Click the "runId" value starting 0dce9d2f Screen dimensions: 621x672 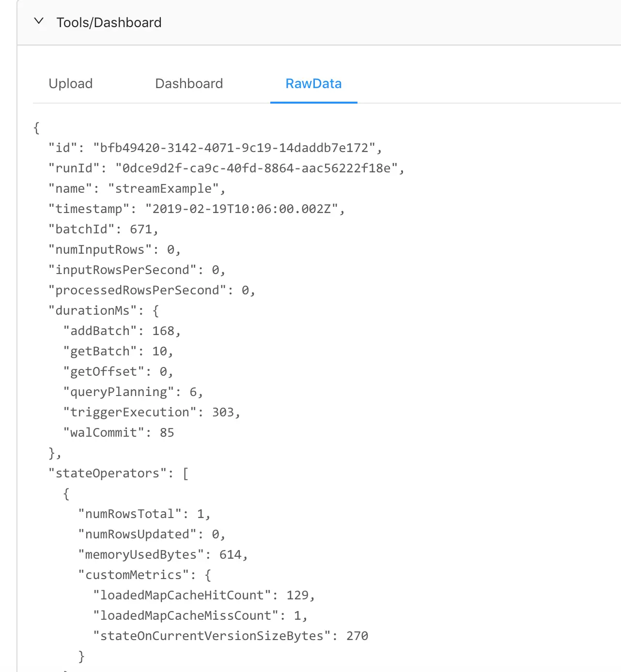click(256, 168)
